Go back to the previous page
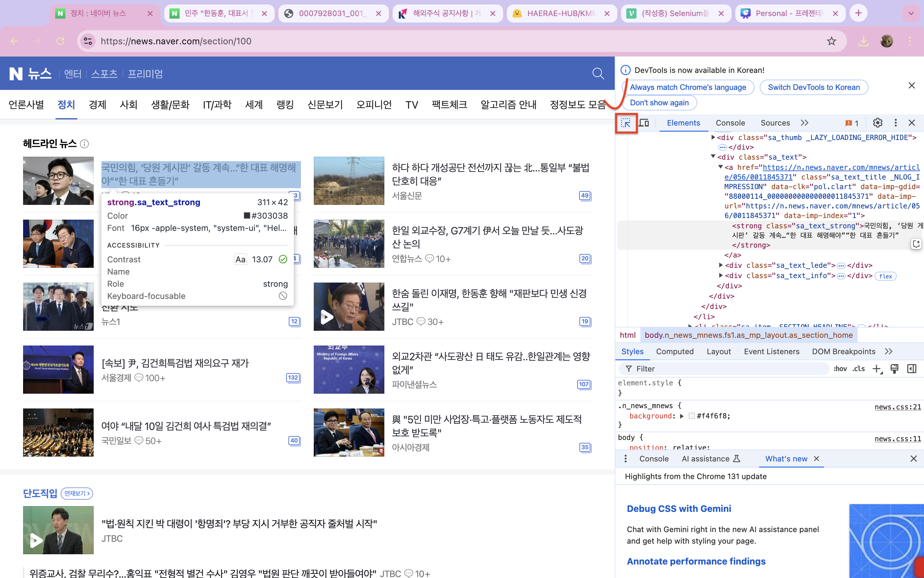This screenshot has width=924, height=578. click(x=14, y=41)
